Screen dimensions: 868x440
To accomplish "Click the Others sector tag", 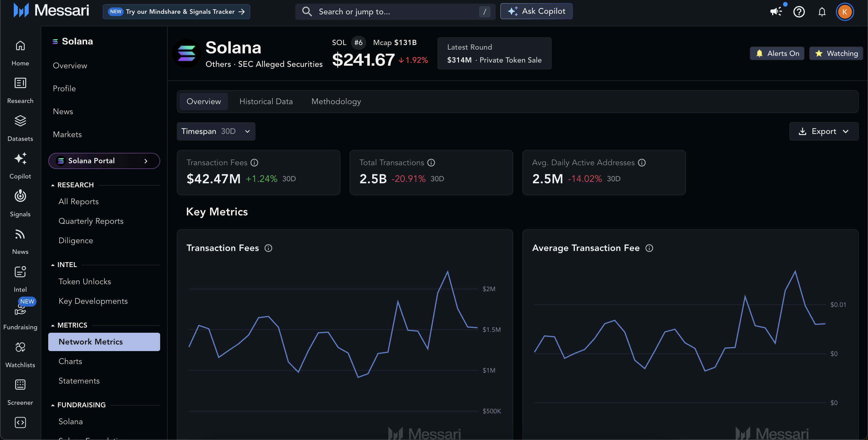I will click(218, 64).
